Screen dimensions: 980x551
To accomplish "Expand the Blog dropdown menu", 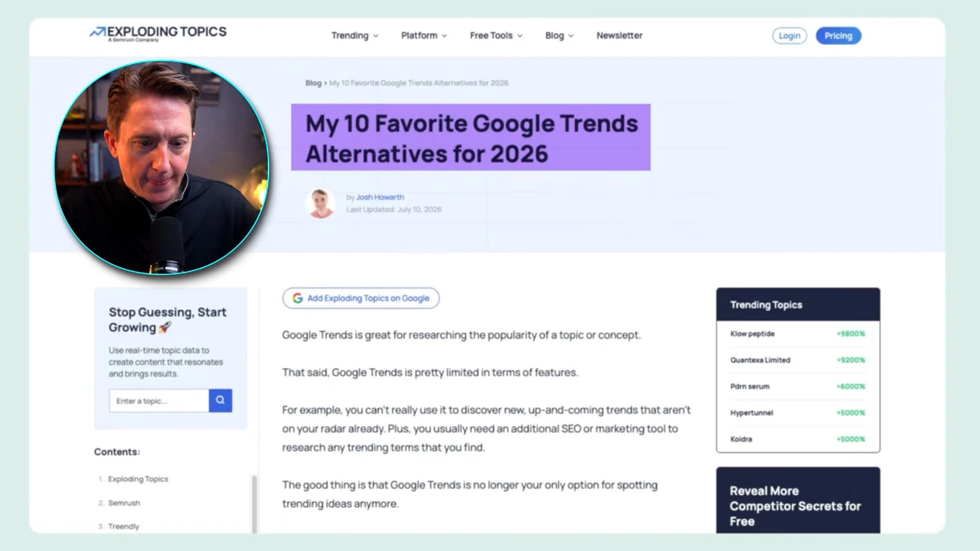I will 559,35.
